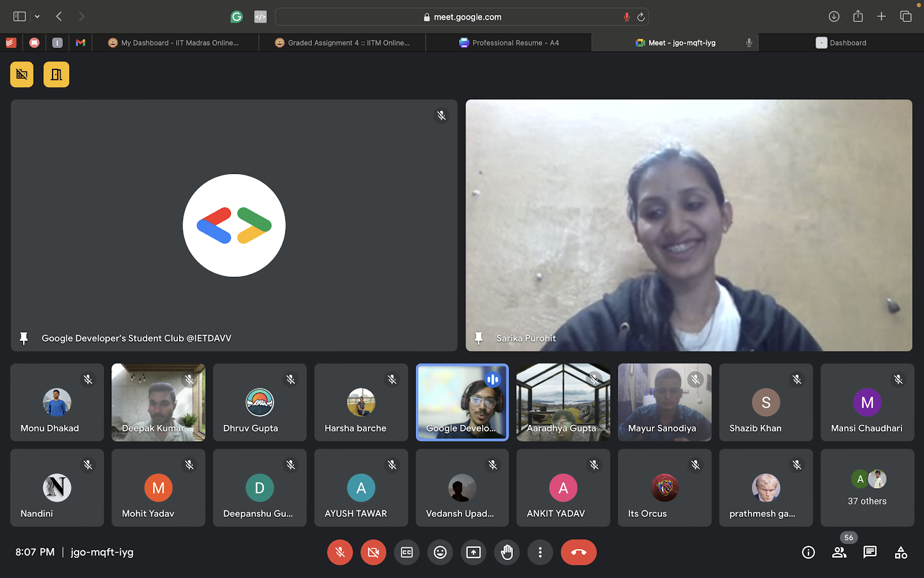Select the Mohit Yadav tile
Image resolution: width=924 pixels, height=578 pixels.
pos(158,488)
